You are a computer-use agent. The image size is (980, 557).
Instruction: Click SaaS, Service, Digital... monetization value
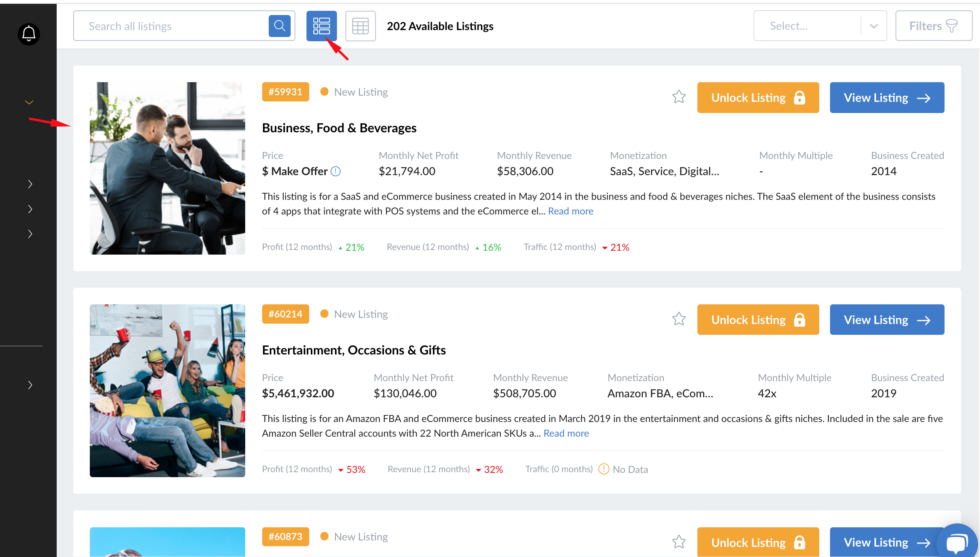[x=665, y=171]
